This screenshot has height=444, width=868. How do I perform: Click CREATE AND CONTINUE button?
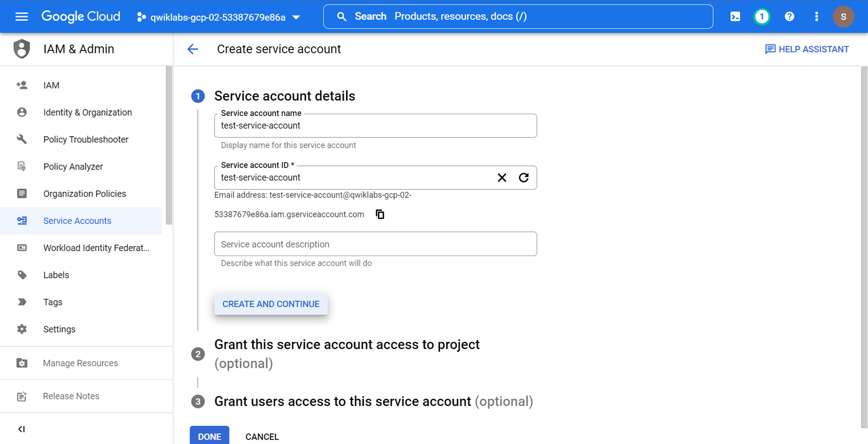[x=271, y=304]
